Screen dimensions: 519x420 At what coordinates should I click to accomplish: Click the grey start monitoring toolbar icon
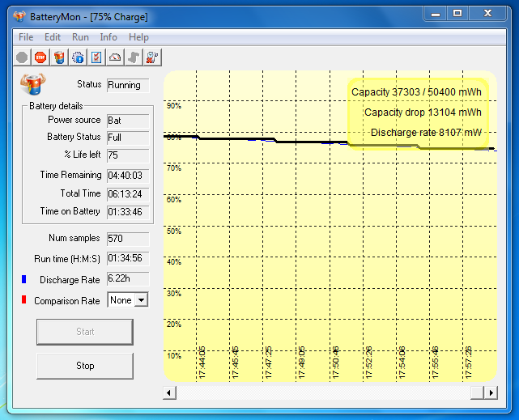tap(22, 57)
